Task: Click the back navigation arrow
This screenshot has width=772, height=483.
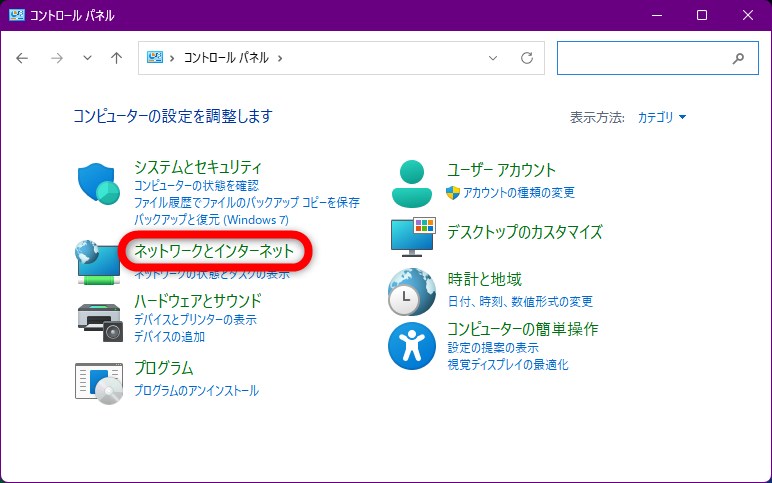Action: point(23,58)
